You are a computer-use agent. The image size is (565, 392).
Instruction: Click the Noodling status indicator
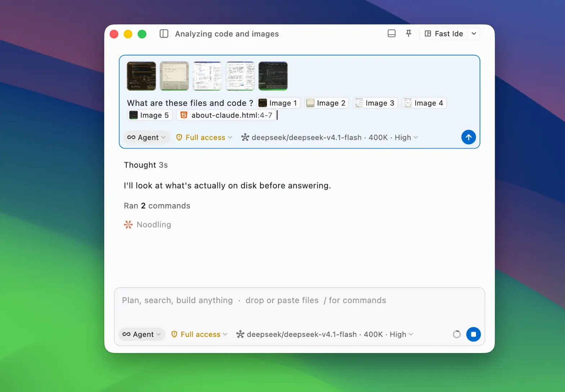coord(148,225)
